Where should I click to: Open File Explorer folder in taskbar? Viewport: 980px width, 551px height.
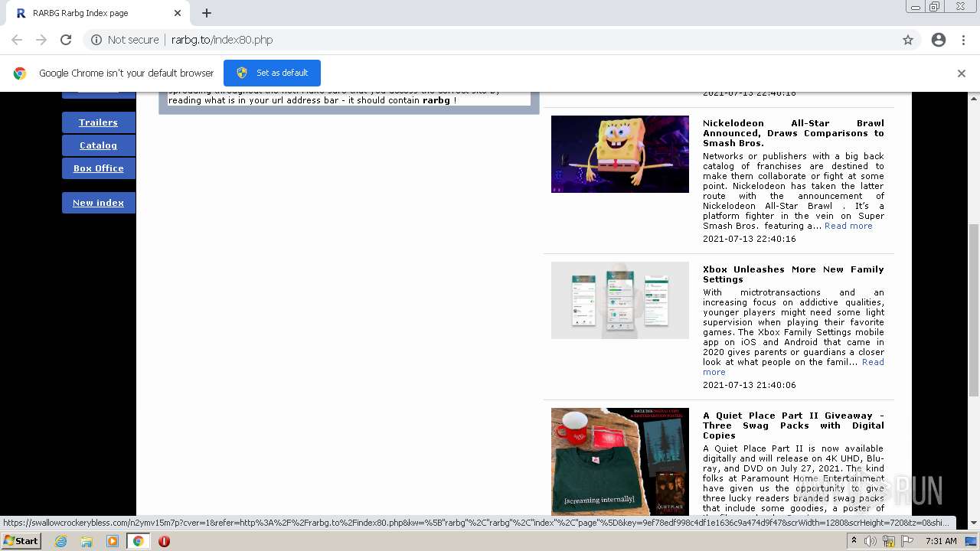pyautogui.click(x=87, y=541)
